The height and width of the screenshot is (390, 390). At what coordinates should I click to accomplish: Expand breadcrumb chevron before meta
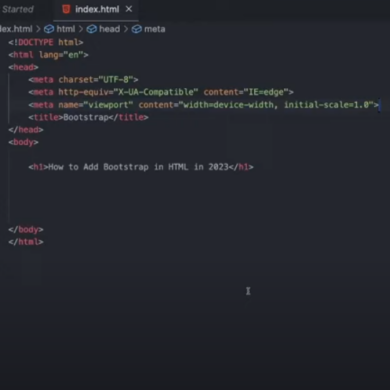click(126, 29)
